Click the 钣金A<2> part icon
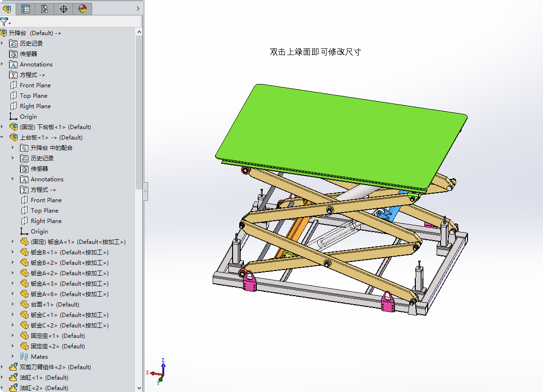 tap(24, 273)
